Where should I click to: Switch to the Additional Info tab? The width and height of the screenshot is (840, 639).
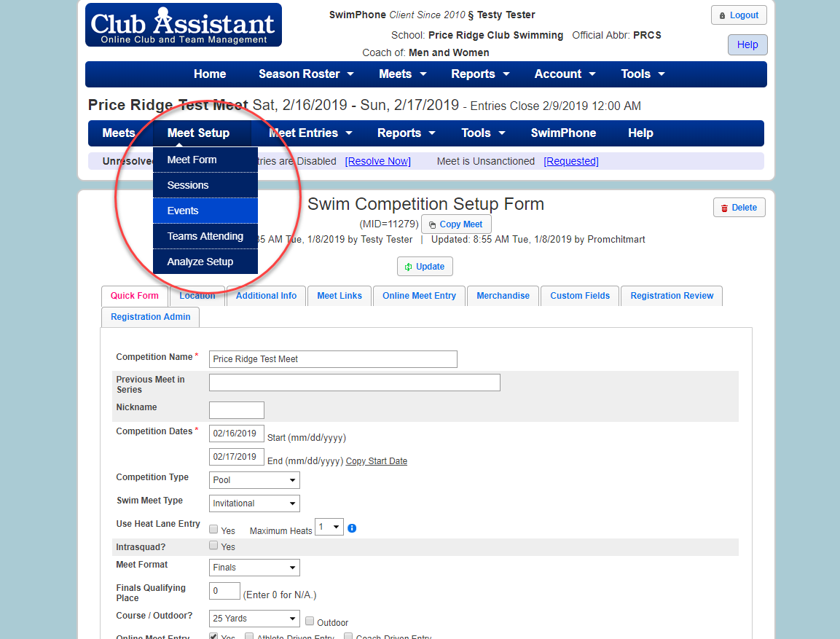266,296
